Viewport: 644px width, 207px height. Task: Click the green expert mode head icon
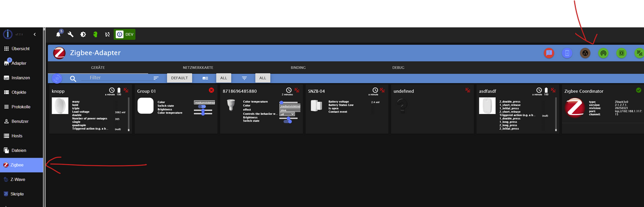coord(95,34)
